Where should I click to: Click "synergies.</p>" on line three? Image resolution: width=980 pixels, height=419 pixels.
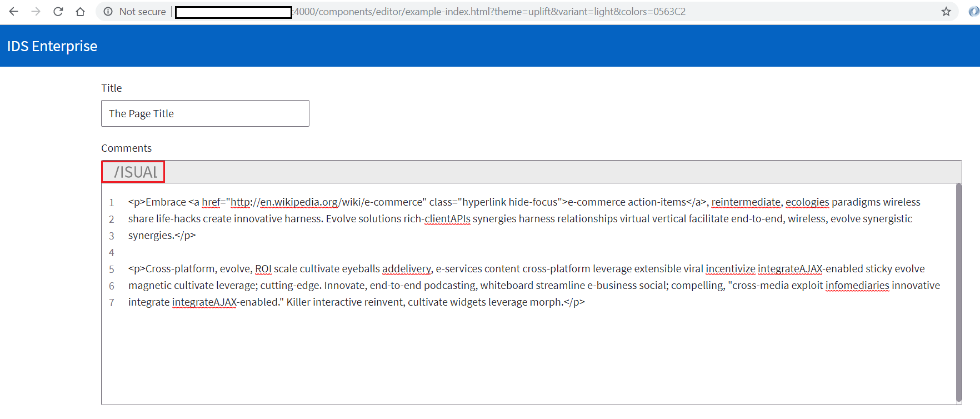click(162, 236)
